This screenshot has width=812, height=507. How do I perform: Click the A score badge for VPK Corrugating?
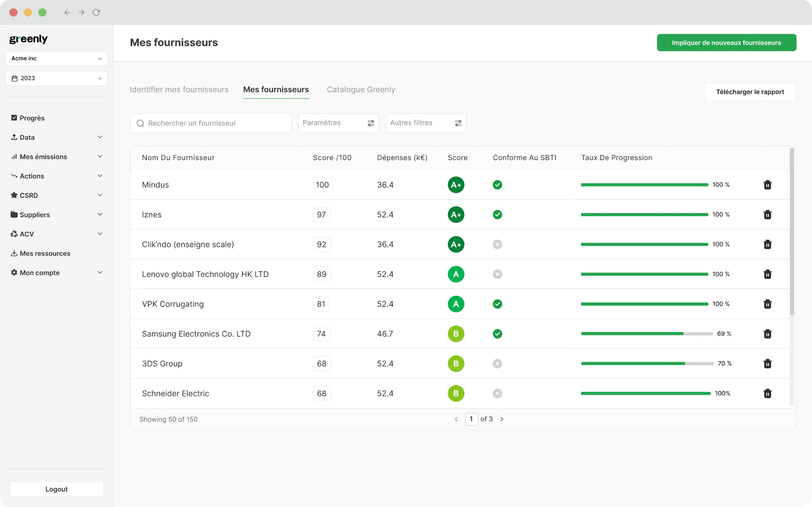point(456,304)
